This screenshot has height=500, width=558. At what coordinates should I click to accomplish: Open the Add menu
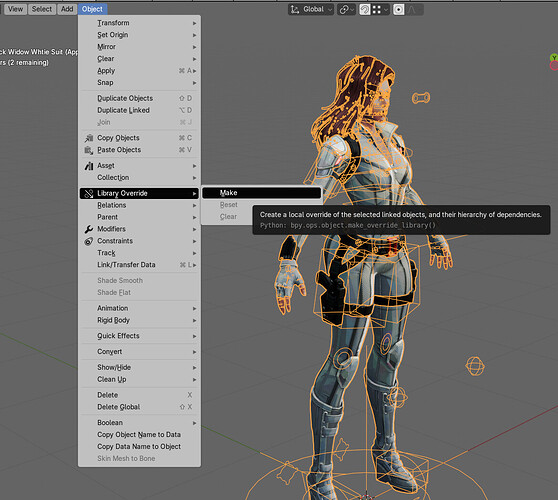67,9
